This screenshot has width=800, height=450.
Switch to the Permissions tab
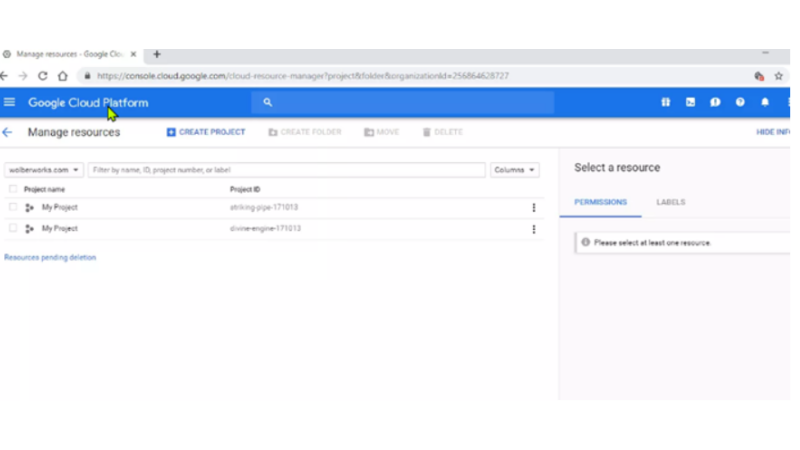[x=601, y=203]
